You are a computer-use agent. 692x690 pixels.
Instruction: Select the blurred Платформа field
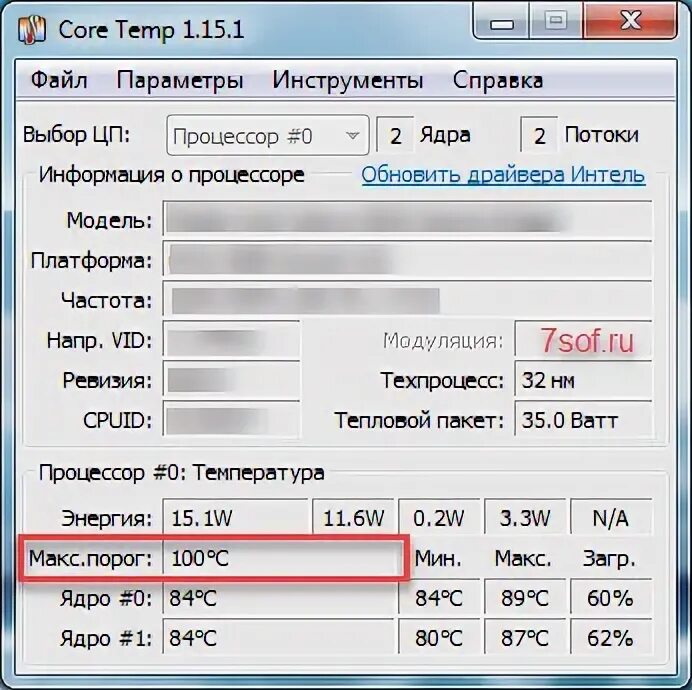click(407, 260)
